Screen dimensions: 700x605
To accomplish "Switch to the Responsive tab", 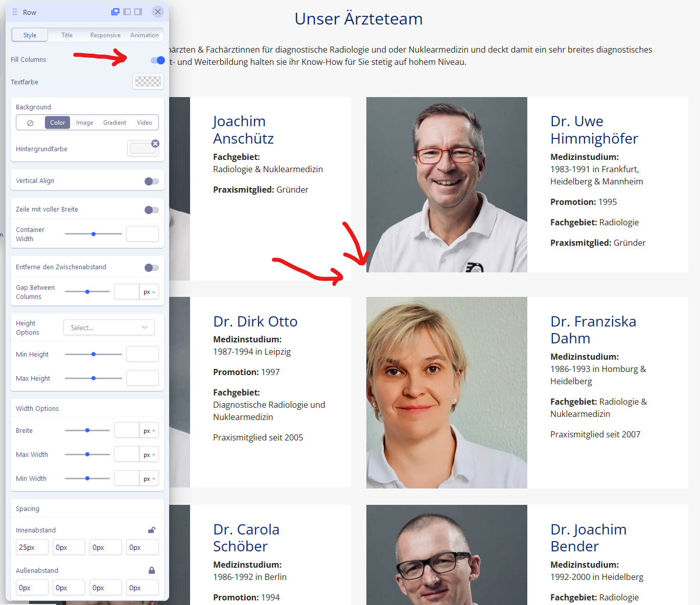I will [105, 35].
